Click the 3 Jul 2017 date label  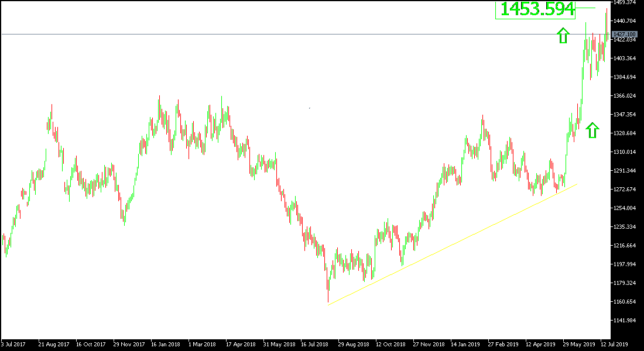[13, 345]
